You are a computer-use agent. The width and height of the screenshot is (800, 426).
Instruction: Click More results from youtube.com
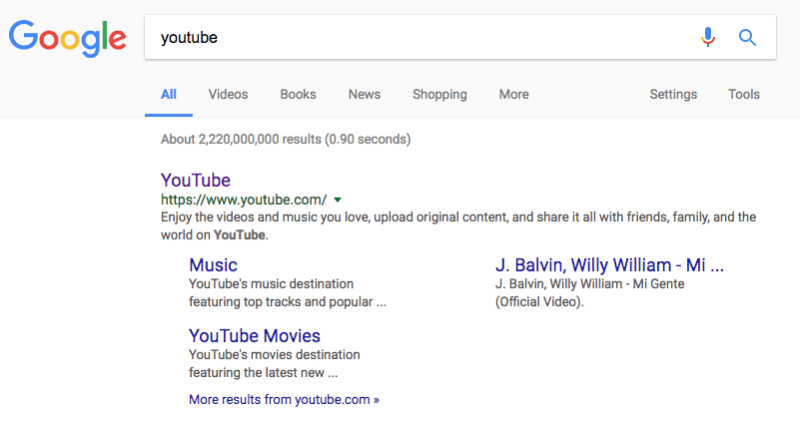284,399
